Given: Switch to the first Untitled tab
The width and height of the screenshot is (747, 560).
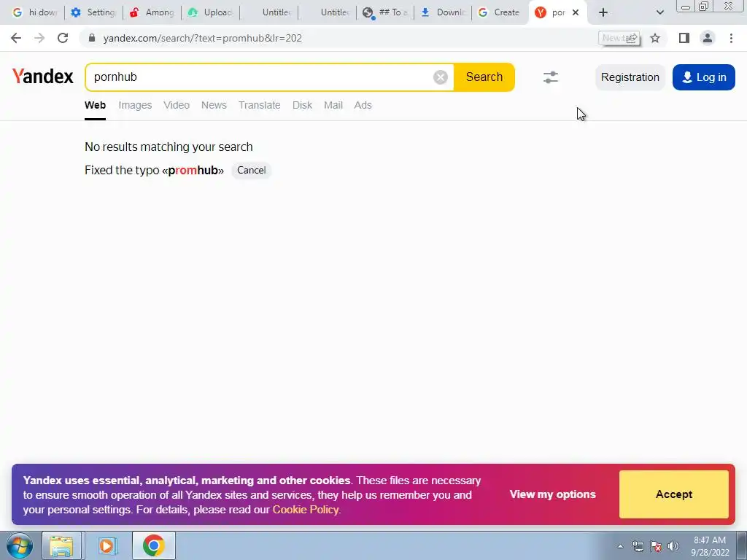Looking at the screenshot, I should (x=268, y=12).
